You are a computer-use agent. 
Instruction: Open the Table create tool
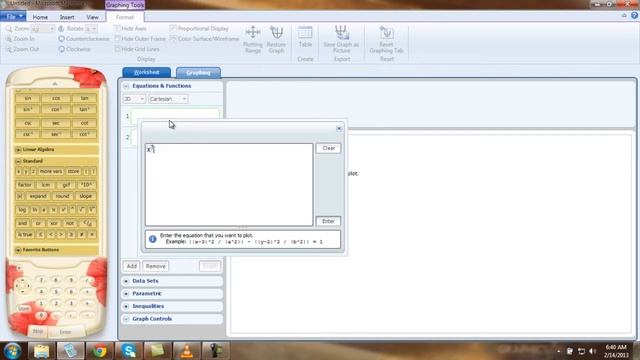(305, 37)
